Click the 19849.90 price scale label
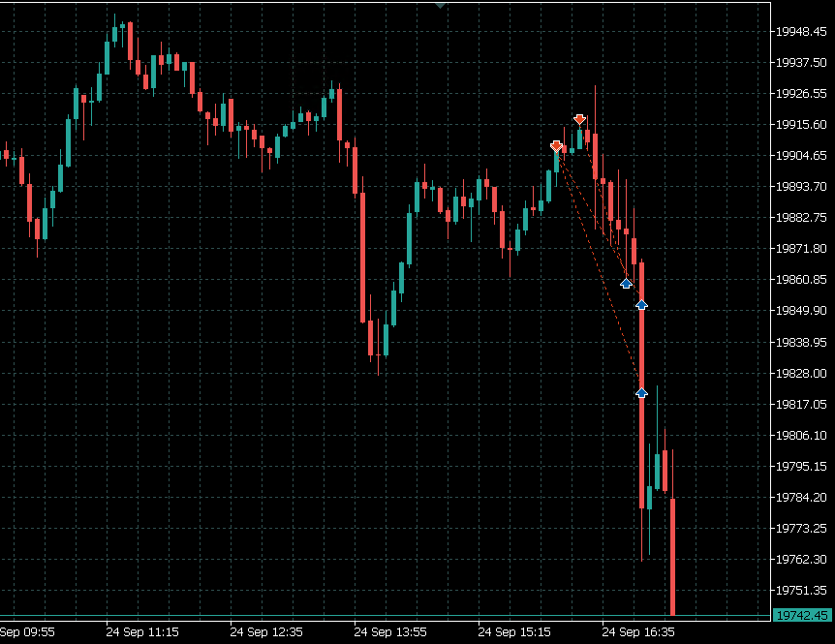835x644 pixels. point(801,310)
